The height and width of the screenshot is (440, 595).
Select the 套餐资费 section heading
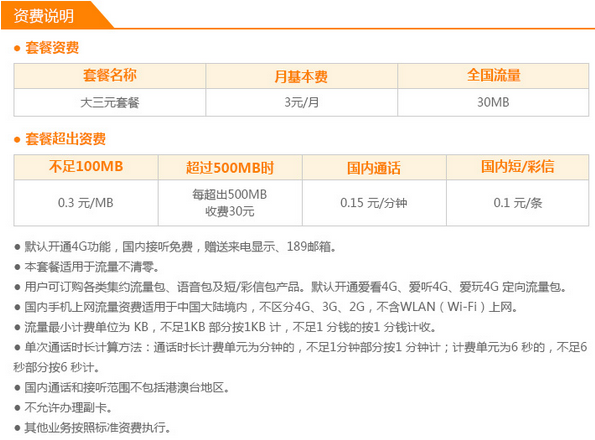click(x=52, y=48)
